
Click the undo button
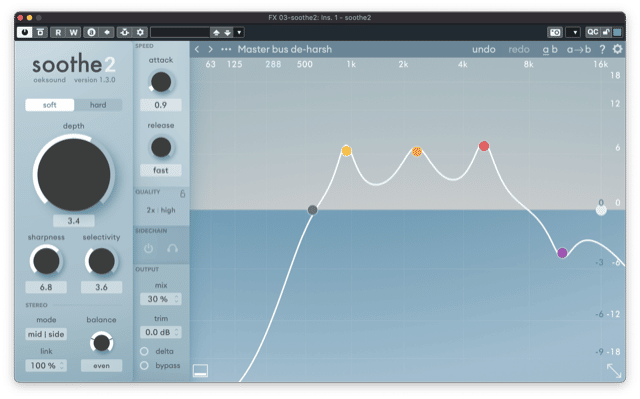[x=484, y=49]
